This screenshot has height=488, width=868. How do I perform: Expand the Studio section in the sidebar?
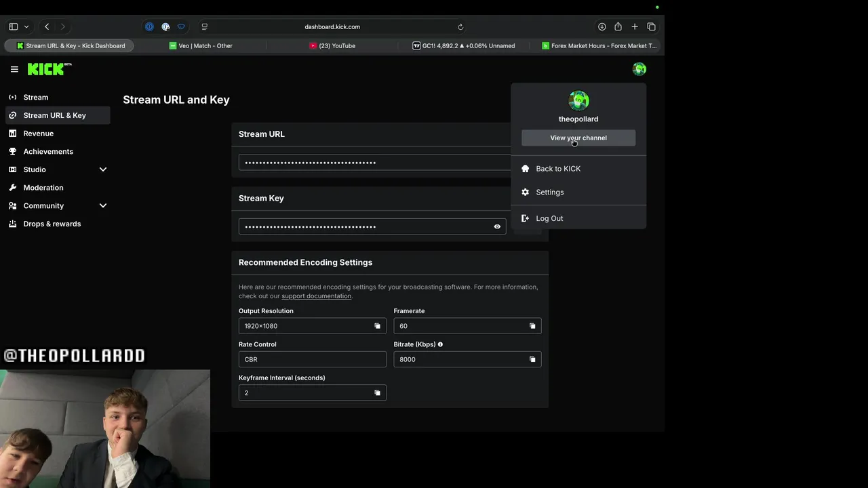(x=103, y=169)
